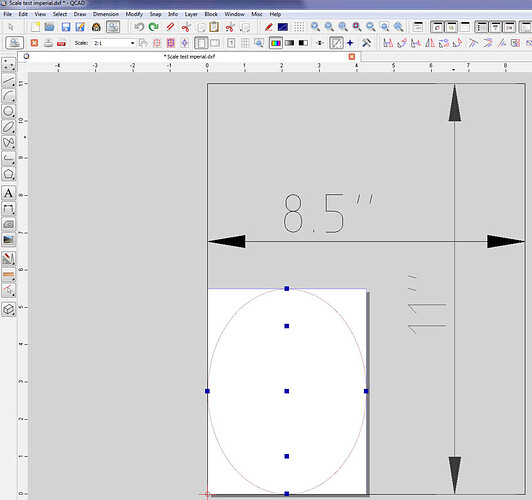This screenshot has height=500, width=532.
Task: Save the drawing with the floppy icon
Action: pyautogui.click(x=66, y=27)
